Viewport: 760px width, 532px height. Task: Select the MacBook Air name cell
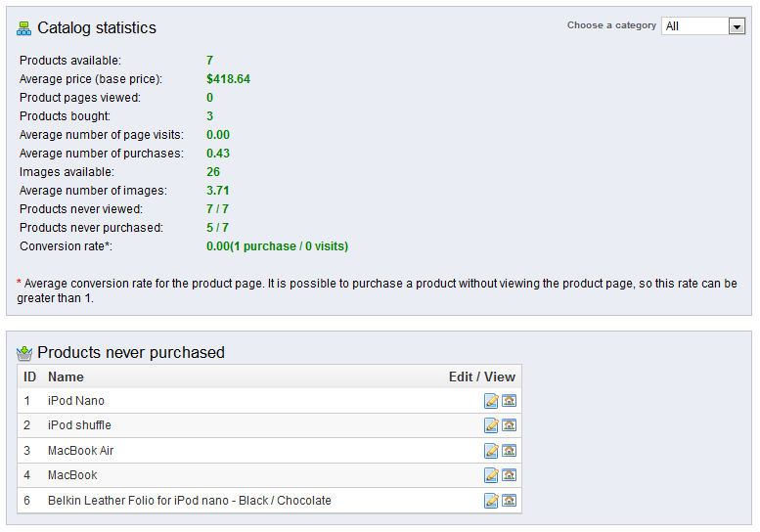tap(80, 451)
